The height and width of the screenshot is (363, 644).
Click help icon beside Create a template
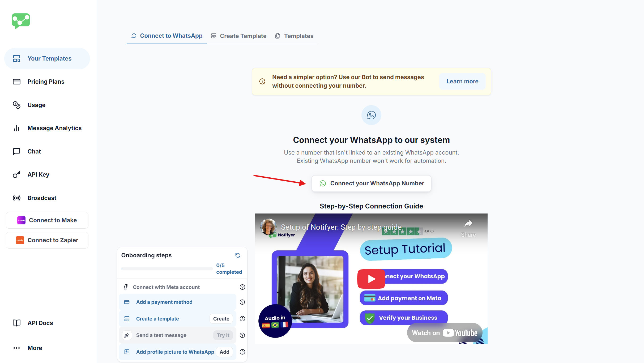pyautogui.click(x=242, y=319)
